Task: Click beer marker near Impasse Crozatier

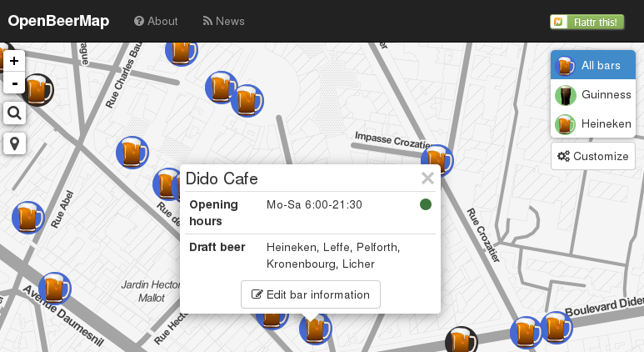Action: point(437,159)
